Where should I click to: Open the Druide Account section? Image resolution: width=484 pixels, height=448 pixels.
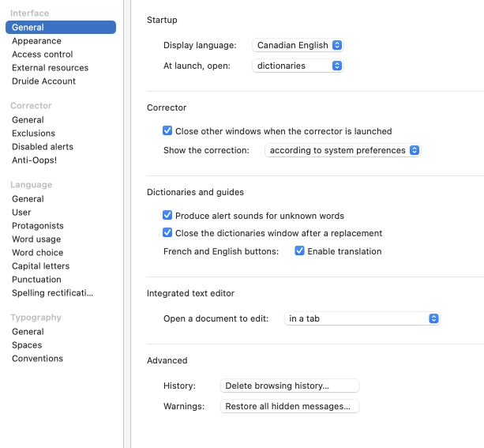44,81
